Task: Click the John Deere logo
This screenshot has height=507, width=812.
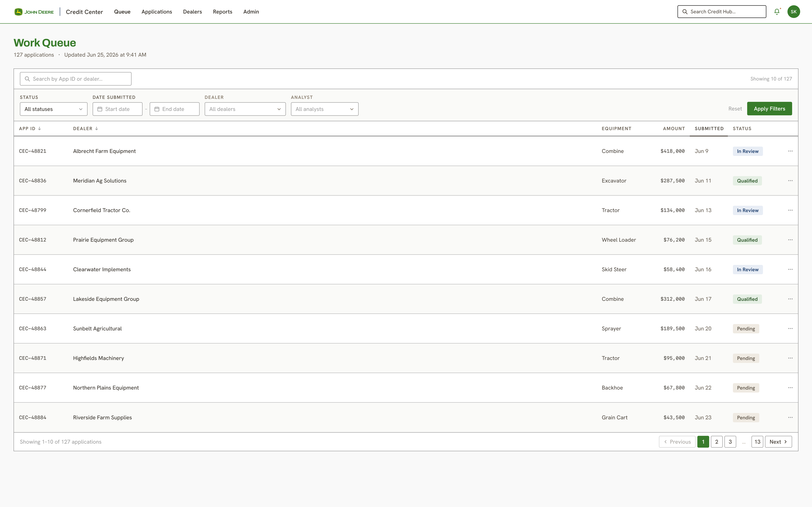Action: [x=34, y=12]
